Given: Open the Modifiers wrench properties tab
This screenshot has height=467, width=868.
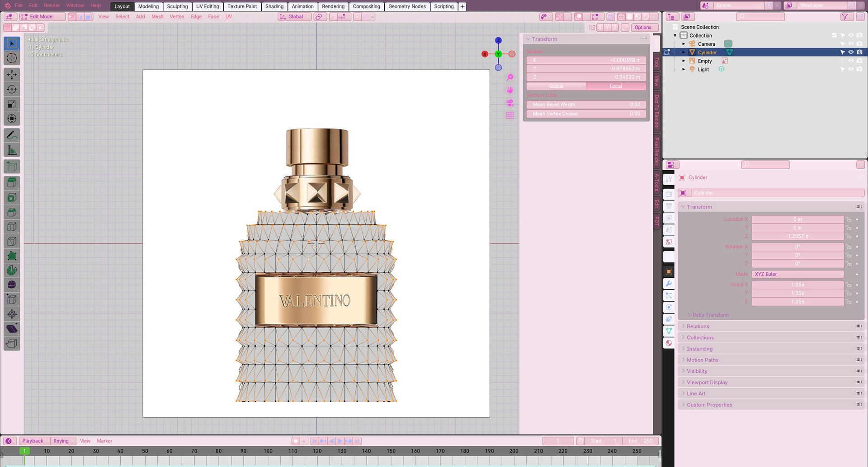Looking at the screenshot, I should [669, 284].
